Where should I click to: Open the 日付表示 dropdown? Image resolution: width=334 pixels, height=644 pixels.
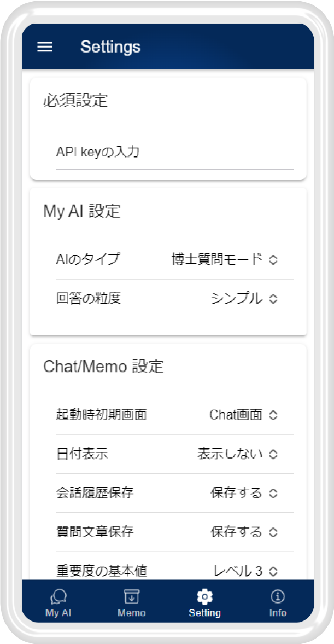(237, 454)
